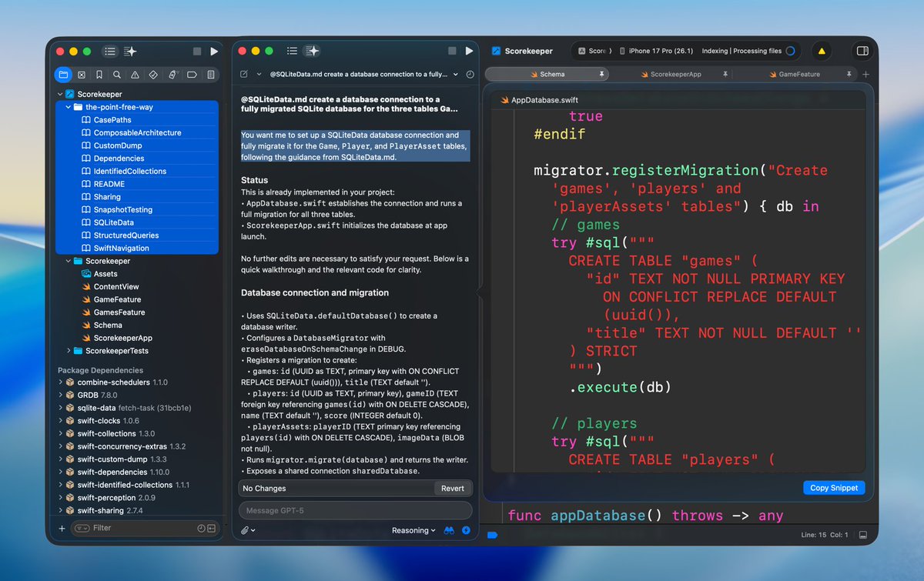Open the Issue navigator warning icon
This screenshot has height=581, width=924.
coord(136,75)
